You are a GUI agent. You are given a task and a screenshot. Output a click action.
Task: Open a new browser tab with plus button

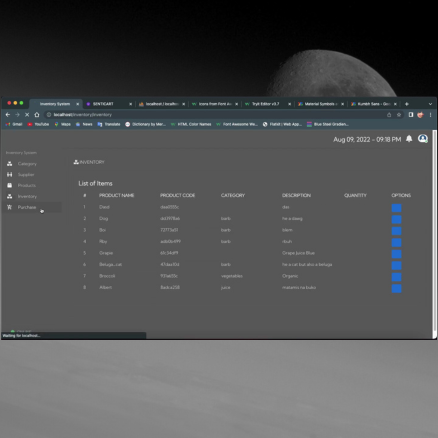(407, 104)
